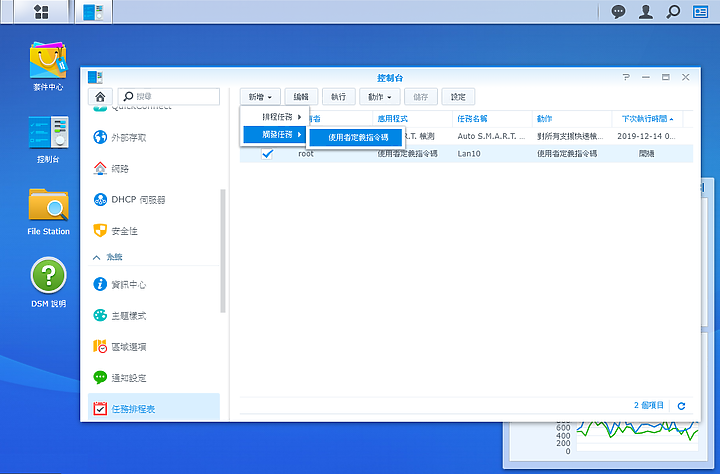Select the 外部存取 globe icon
Viewport: 720px width, 474px height.
[100, 137]
